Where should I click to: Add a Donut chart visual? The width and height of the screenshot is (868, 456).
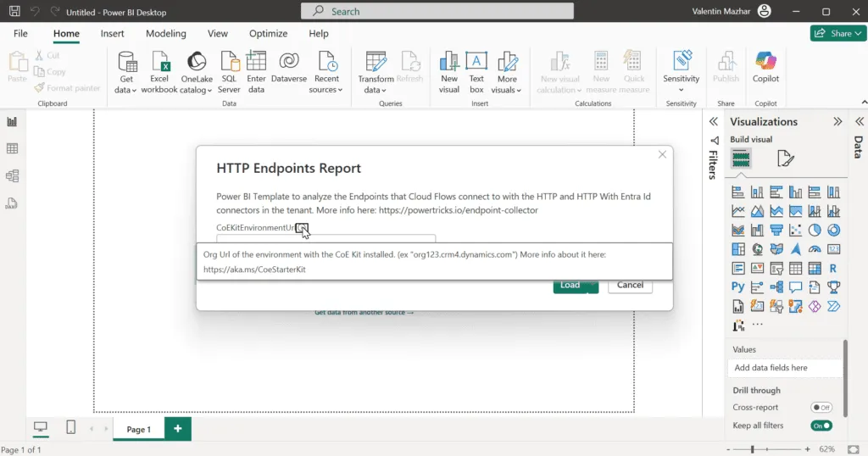833,230
